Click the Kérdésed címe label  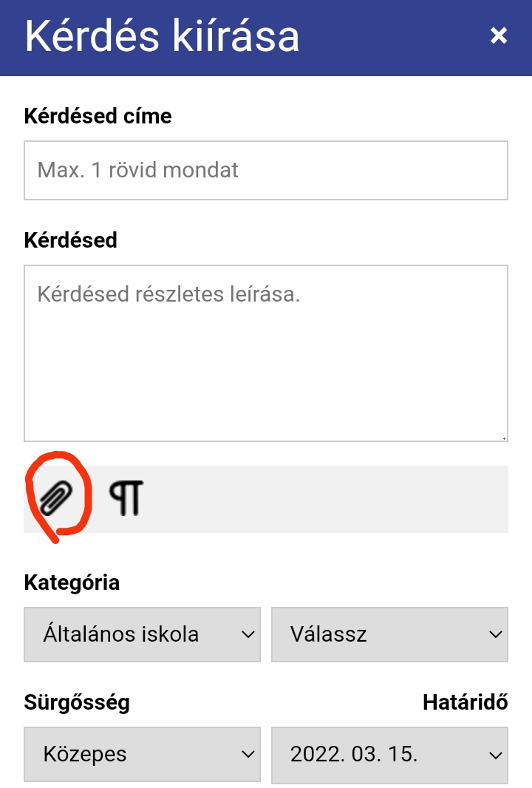[x=98, y=116]
